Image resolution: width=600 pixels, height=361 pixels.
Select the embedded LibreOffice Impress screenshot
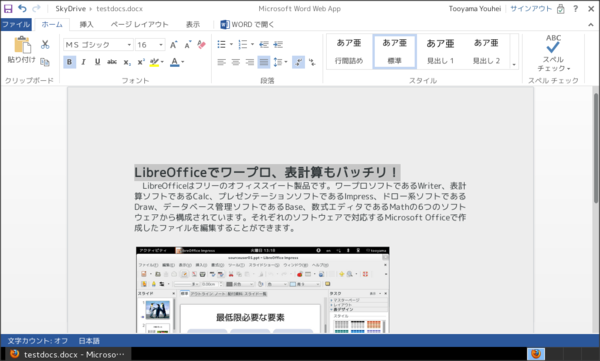pos(262,290)
